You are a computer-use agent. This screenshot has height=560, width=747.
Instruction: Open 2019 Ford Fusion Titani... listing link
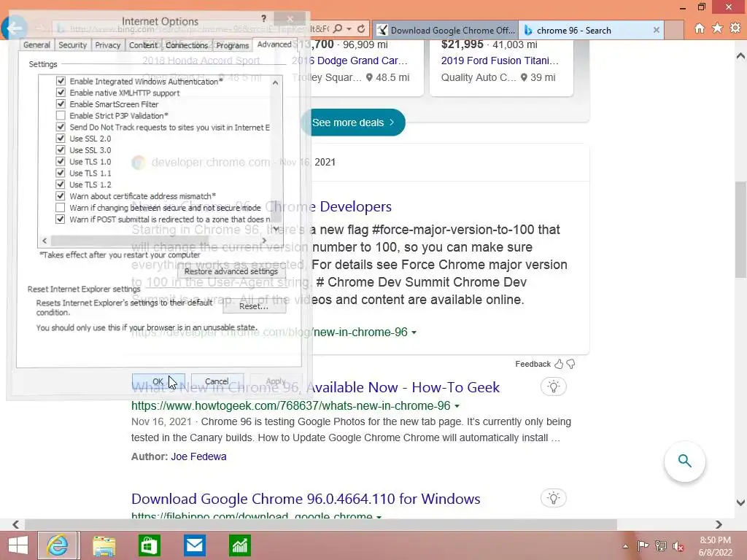click(x=500, y=61)
